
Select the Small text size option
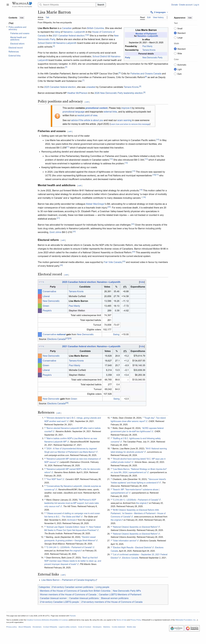(x=175, y=29)
